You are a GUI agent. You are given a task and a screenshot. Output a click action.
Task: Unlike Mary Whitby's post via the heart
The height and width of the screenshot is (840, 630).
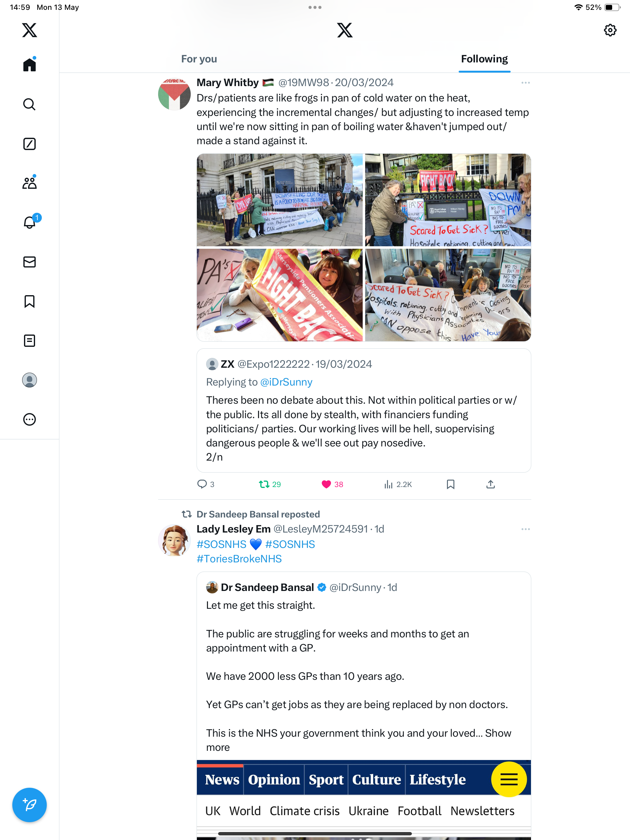coord(326,484)
